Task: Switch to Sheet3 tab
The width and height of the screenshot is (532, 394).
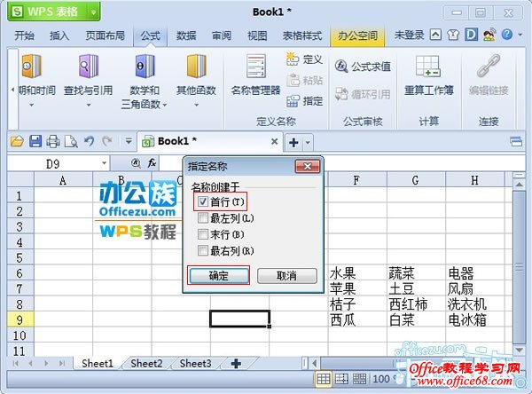Action: pos(195,364)
